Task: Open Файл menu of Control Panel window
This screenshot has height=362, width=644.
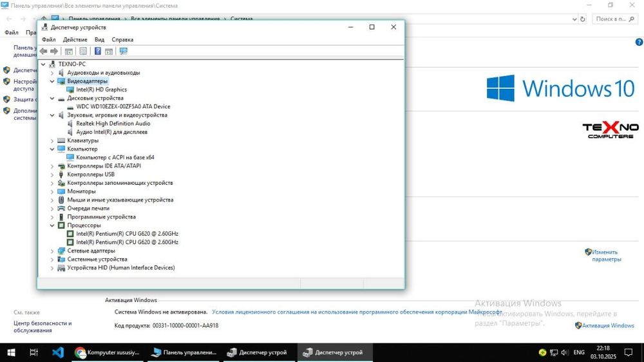Action: coord(11,32)
